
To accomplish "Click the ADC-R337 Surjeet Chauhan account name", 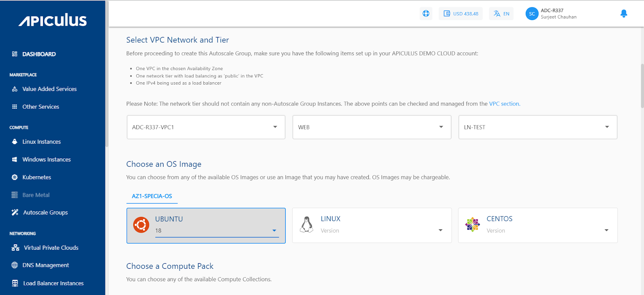I will tap(559, 14).
